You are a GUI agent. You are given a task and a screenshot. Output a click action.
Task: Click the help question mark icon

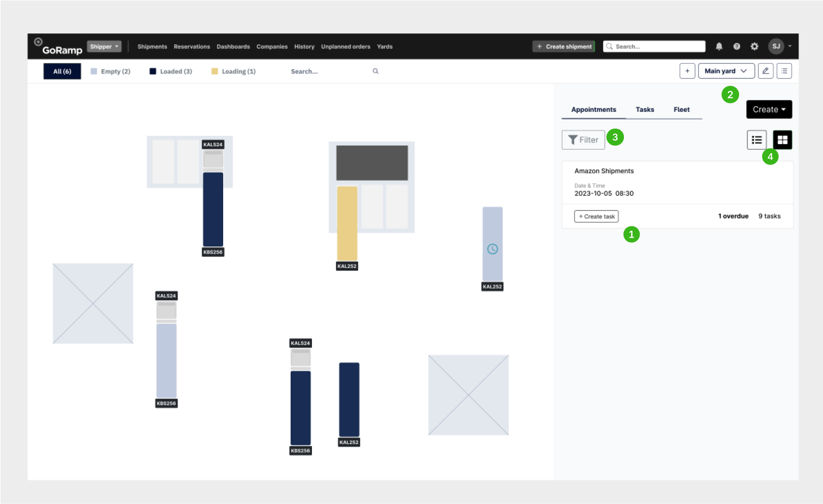click(736, 47)
